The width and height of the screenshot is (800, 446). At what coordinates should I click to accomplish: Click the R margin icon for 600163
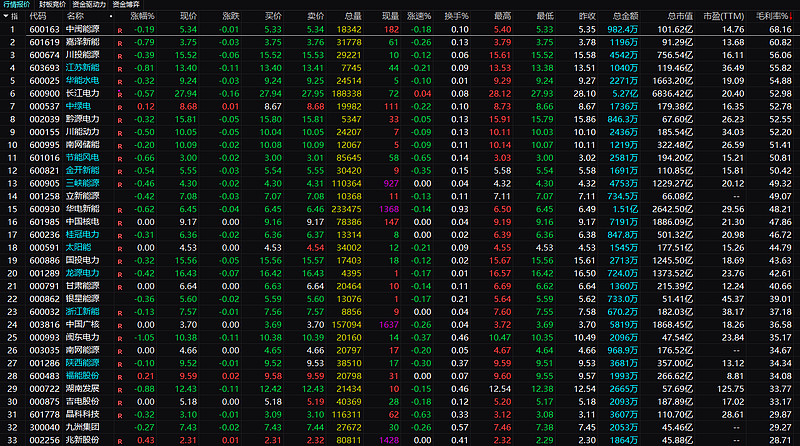120,31
